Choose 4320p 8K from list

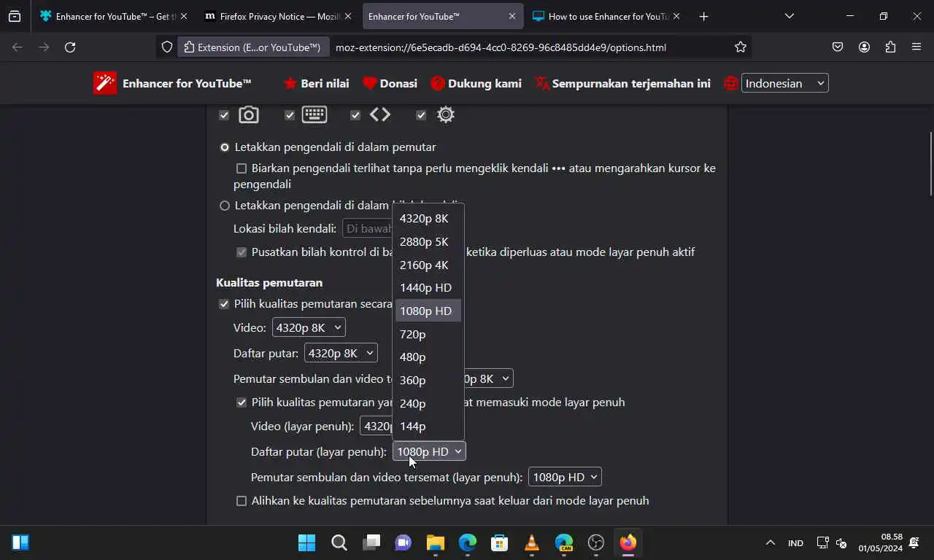click(428, 218)
